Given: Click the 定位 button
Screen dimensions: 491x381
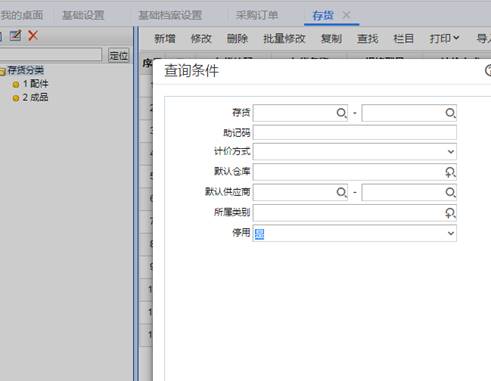Looking at the screenshot, I should pyautogui.click(x=119, y=55).
